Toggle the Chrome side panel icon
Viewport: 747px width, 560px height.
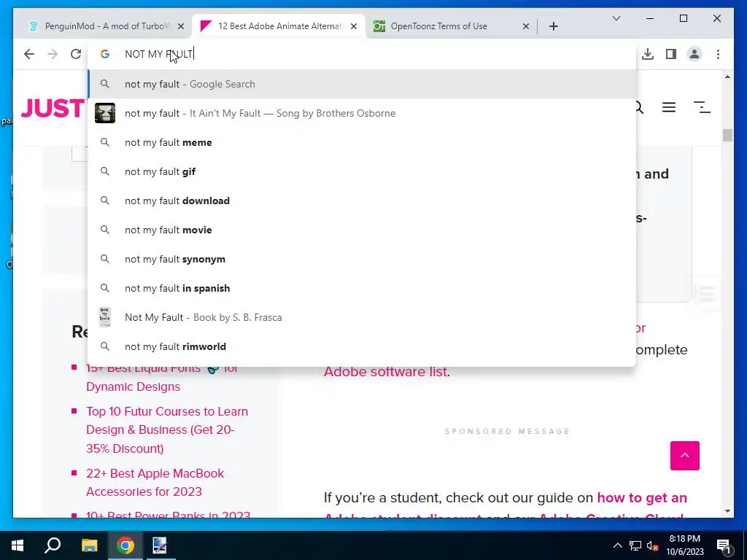[x=671, y=54]
